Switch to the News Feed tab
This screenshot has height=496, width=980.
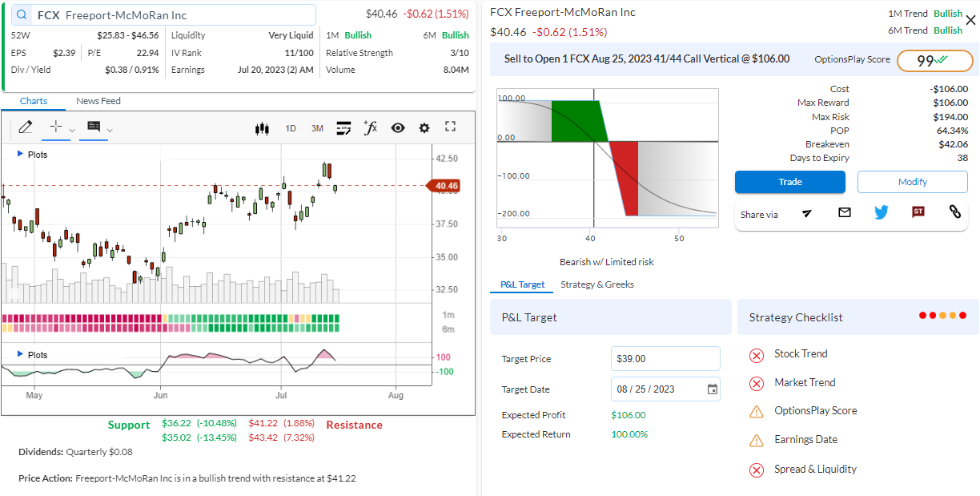pos(98,101)
